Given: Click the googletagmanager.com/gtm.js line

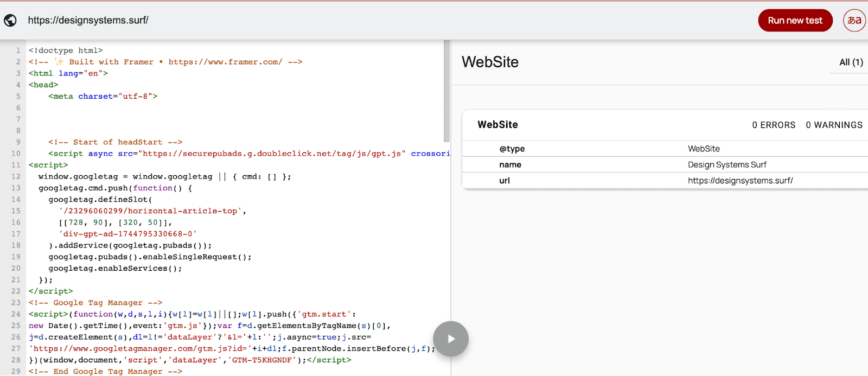Looking at the screenshot, I should tap(232, 348).
